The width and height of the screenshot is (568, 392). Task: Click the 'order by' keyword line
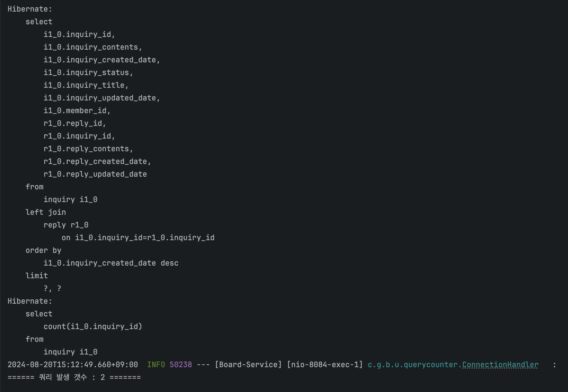tap(43, 250)
